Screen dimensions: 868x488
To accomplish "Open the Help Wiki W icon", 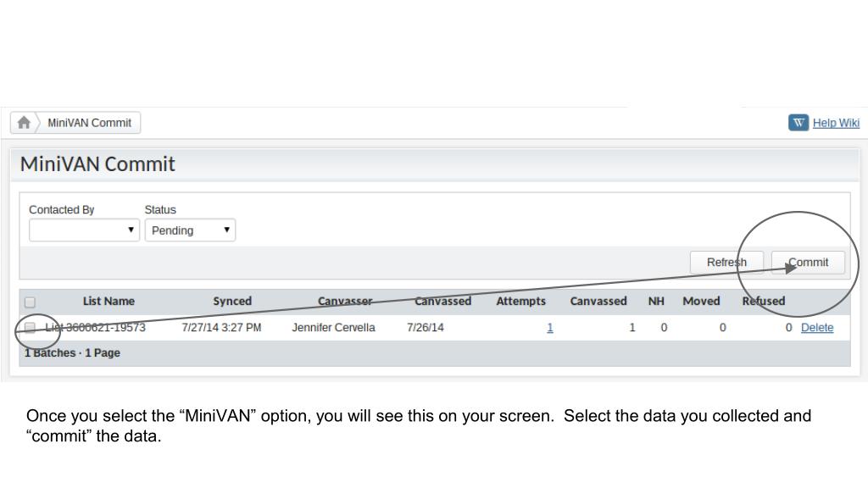I will (798, 123).
